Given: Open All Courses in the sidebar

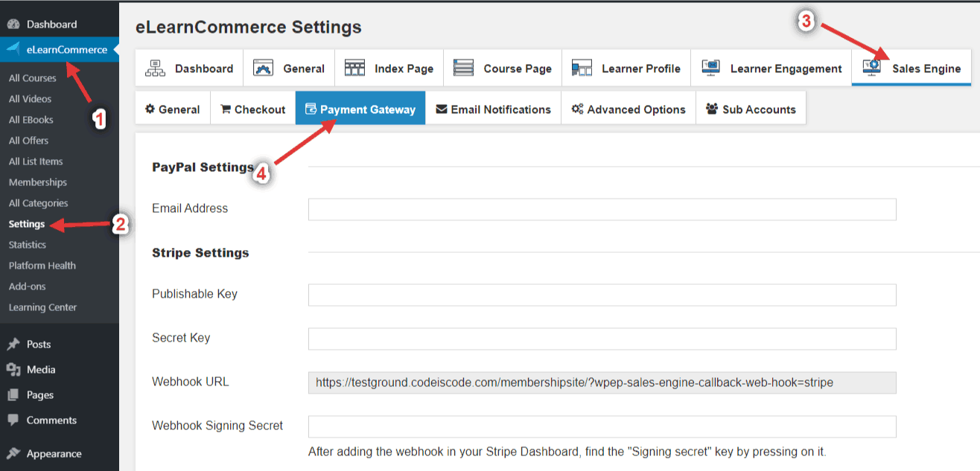Looking at the screenshot, I should point(32,78).
